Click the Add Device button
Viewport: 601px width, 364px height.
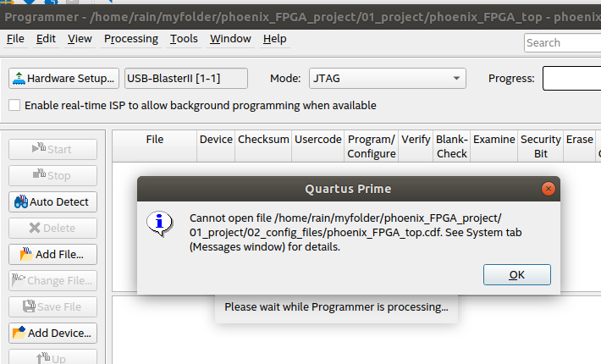[x=52, y=334]
